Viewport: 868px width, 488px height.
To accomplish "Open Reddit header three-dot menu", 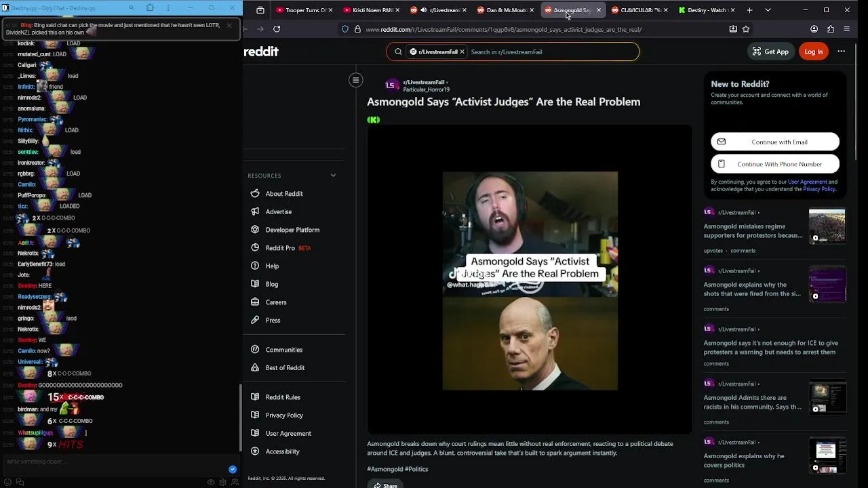I will click(841, 52).
